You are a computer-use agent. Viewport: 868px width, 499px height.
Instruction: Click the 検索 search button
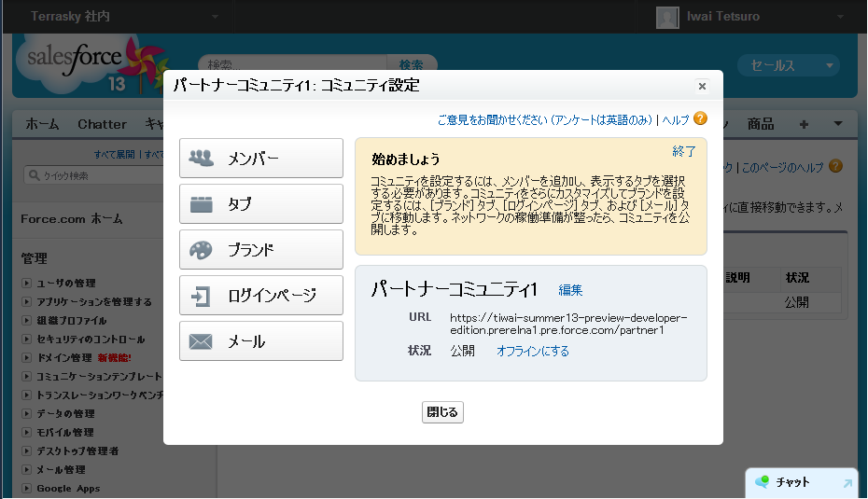412,62
